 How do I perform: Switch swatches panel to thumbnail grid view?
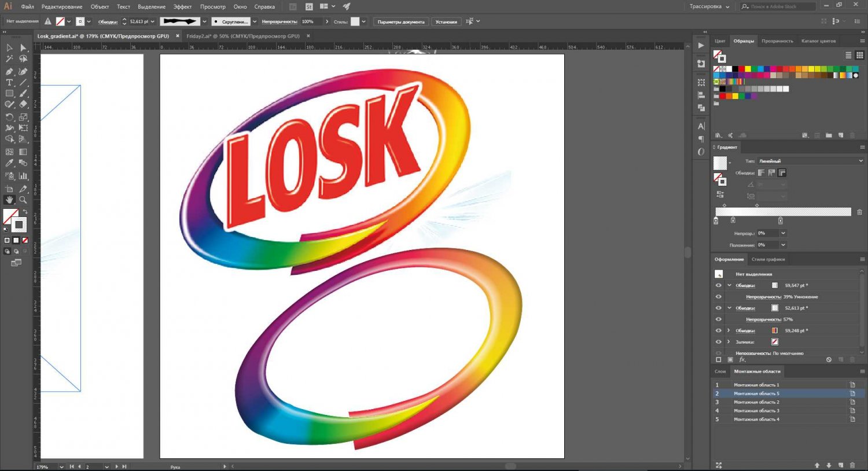859,55
